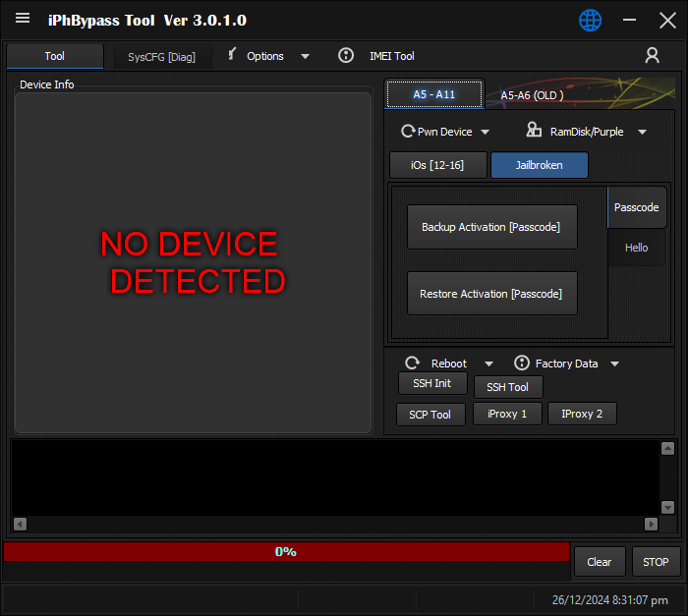The height and width of the screenshot is (616, 688).
Task: Close the iPhBypass Tool window
Action: click(x=667, y=21)
